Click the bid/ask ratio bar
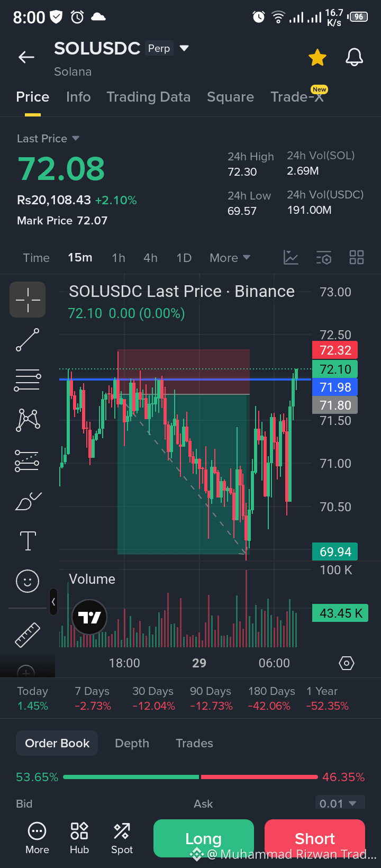This screenshot has width=381, height=868. [191, 777]
